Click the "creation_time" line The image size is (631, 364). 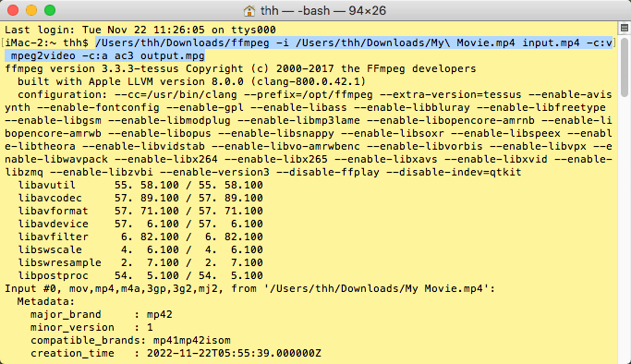click(176, 353)
